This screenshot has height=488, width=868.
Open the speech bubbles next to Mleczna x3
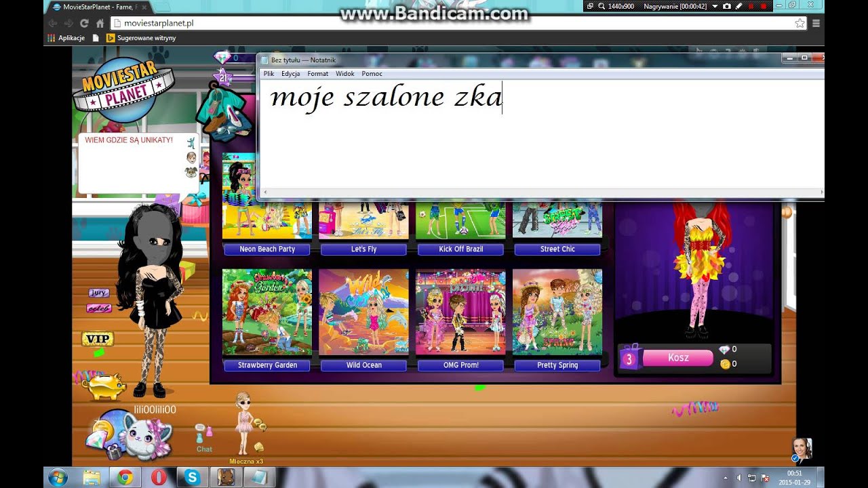point(259,425)
